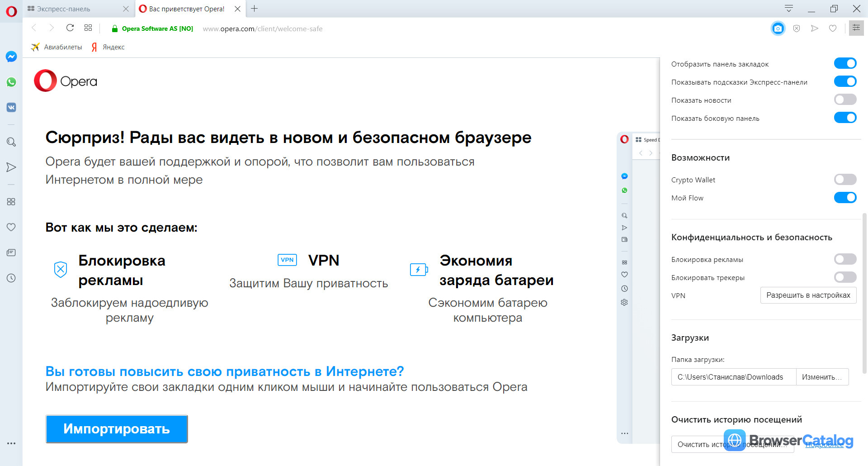Image resolution: width=868 pixels, height=466 pixels.
Task: Turn on 'Блокировка рекламы' switch
Action: pyautogui.click(x=845, y=259)
